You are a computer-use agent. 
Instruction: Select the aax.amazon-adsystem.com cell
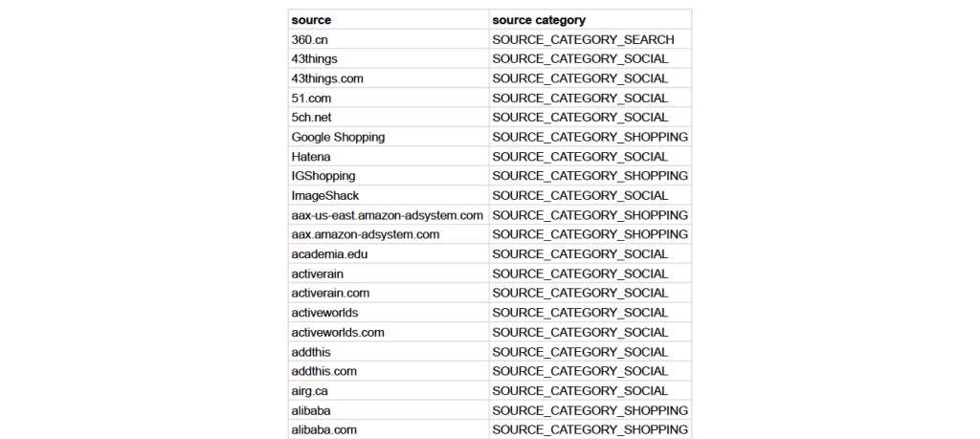[366, 234]
